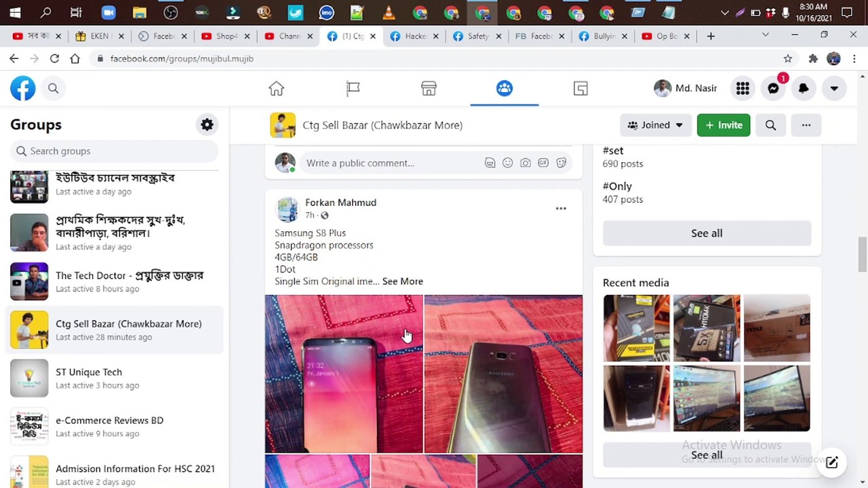The height and width of the screenshot is (488, 868).
Task: Open Windows Start menu
Action: (x=15, y=12)
